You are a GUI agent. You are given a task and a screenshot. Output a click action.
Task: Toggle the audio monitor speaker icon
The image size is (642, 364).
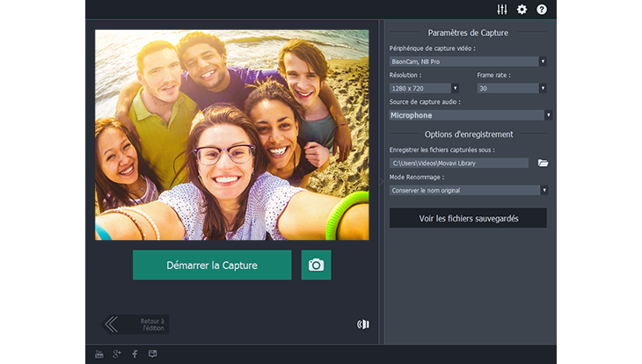click(362, 324)
